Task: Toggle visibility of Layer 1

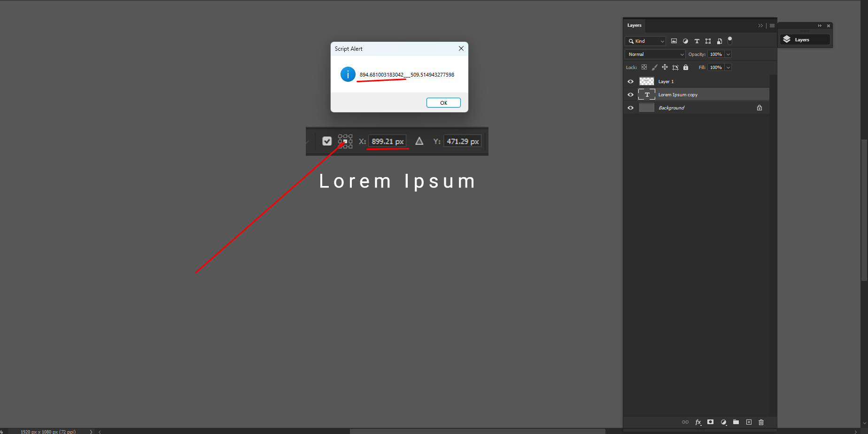Action: 630,81
